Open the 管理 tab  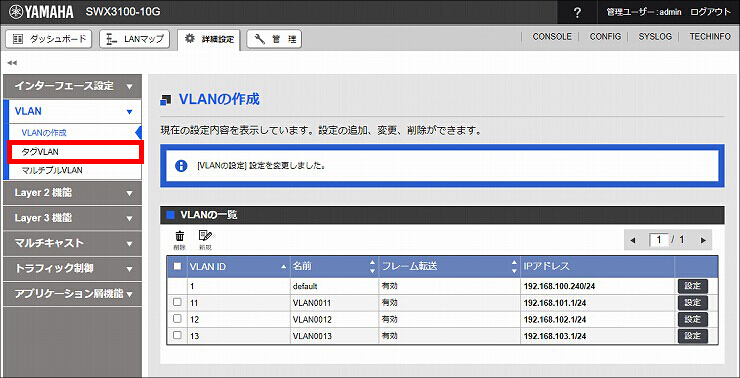coord(274,39)
